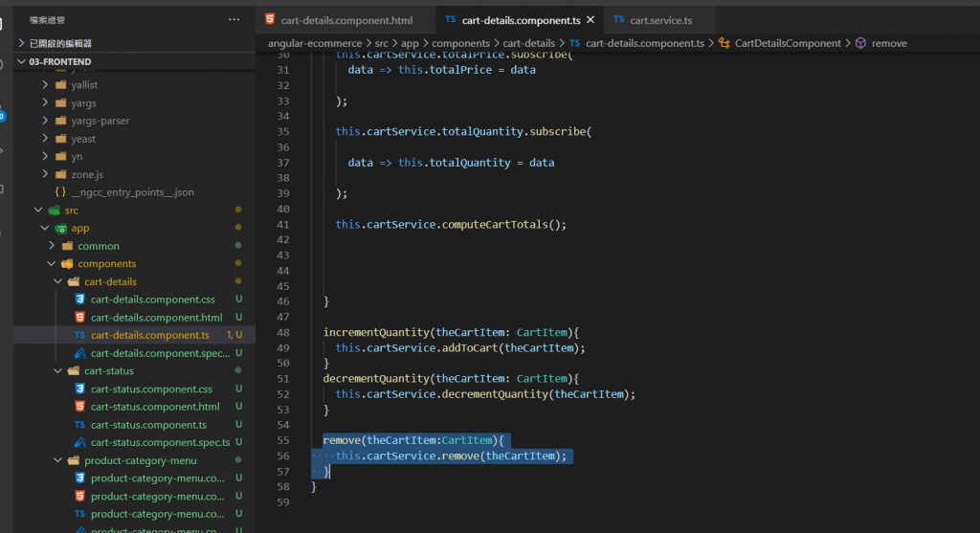980x533 pixels.
Task: Collapse the components folder
Action: click(52, 264)
